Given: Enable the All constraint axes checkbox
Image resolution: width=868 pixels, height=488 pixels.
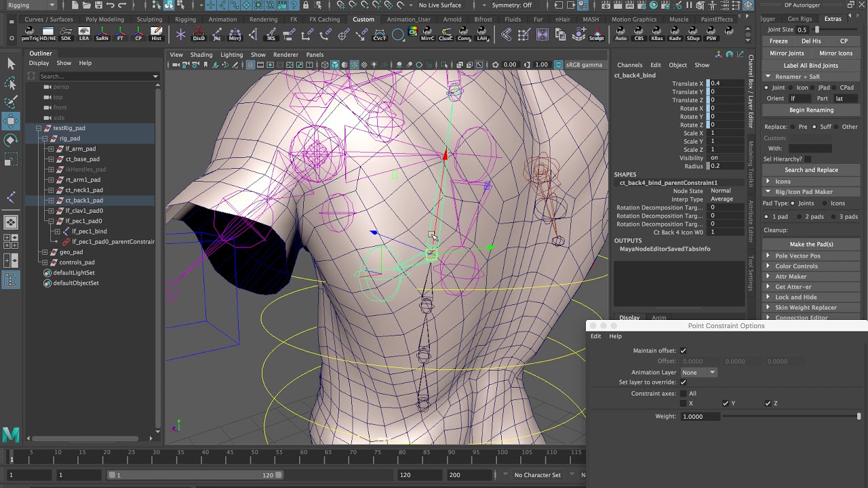Looking at the screenshot, I should click(x=684, y=393).
